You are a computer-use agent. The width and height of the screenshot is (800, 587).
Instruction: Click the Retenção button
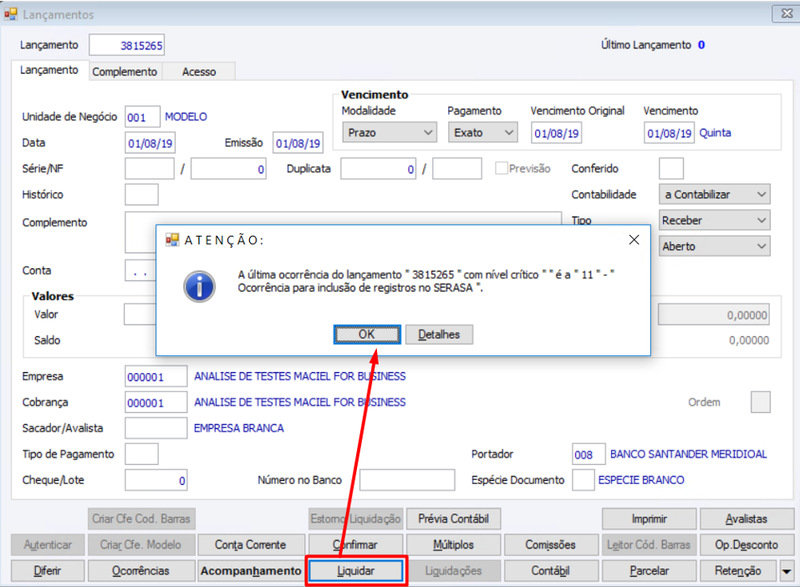click(738, 571)
